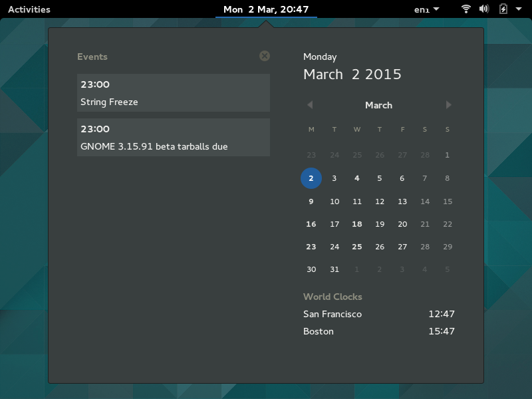This screenshot has width=532, height=399.
Task: Select March 25 in the calendar
Action: coord(357,247)
